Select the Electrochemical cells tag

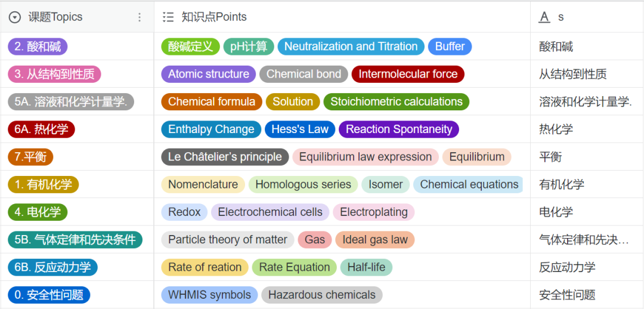pyautogui.click(x=270, y=212)
